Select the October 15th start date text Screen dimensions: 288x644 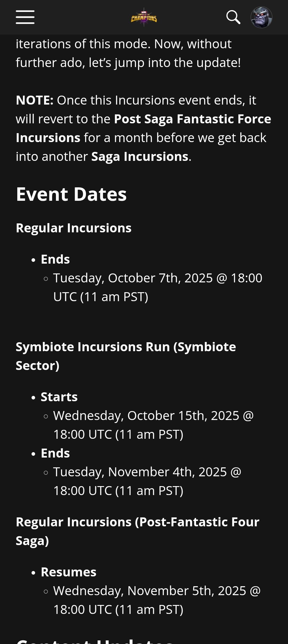tap(153, 425)
